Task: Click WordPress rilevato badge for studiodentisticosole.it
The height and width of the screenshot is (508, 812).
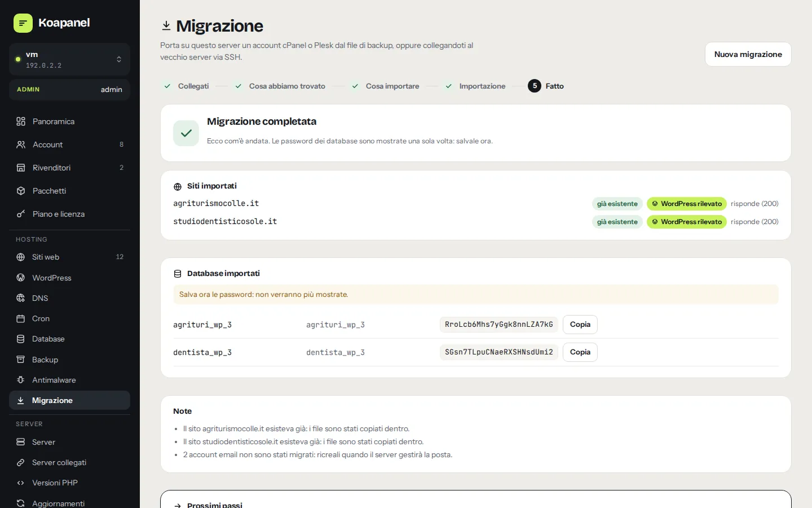Action: 686,222
